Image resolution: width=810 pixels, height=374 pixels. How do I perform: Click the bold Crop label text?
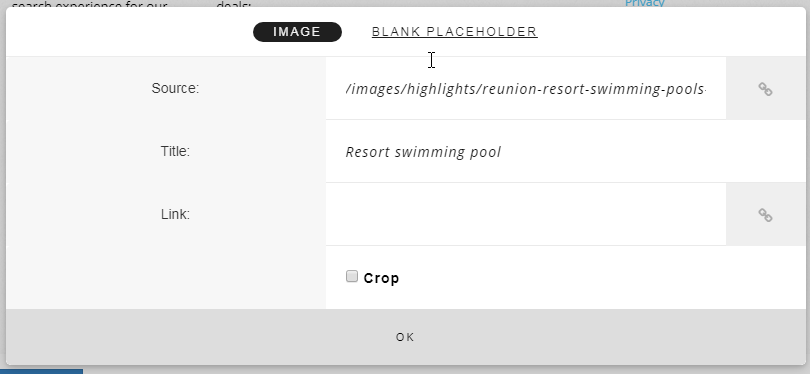(x=381, y=278)
